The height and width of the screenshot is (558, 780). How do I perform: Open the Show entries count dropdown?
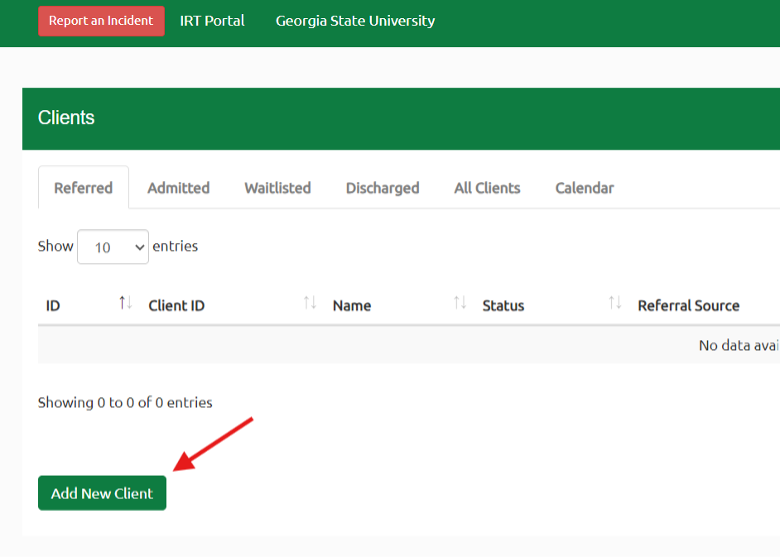pyautogui.click(x=112, y=247)
